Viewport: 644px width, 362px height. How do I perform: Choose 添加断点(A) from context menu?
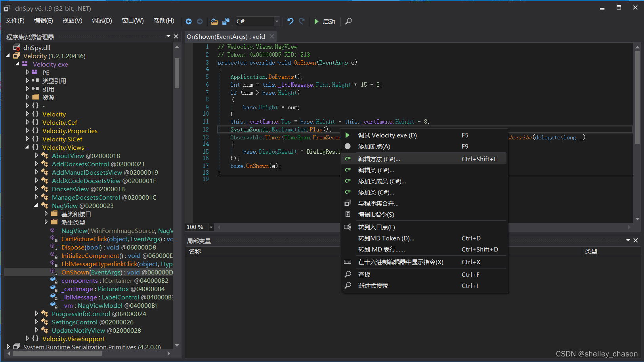click(424, 146)
